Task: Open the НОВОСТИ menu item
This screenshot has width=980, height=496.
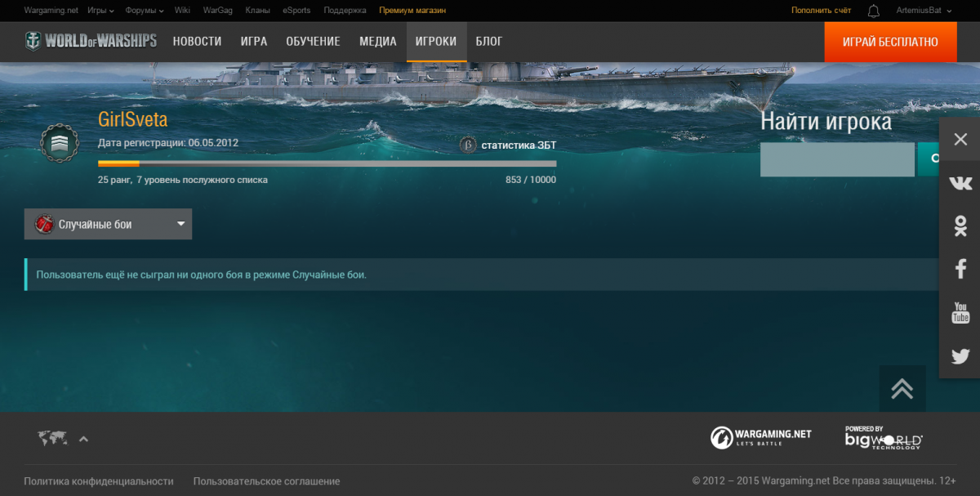Action: click(197, 42)
